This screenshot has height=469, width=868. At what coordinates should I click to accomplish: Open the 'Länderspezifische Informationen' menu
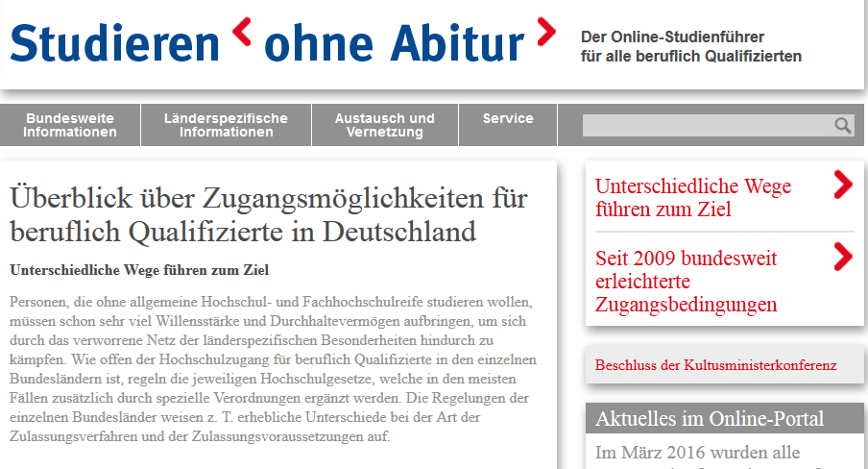[x=226, y=125]
